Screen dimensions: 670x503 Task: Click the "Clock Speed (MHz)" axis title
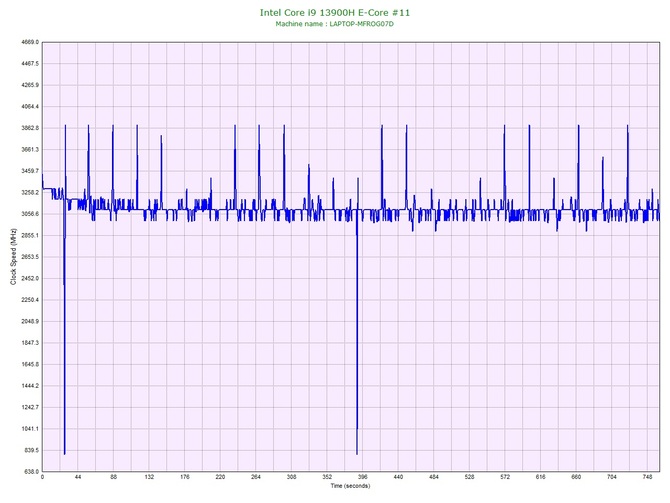point(13,257)
